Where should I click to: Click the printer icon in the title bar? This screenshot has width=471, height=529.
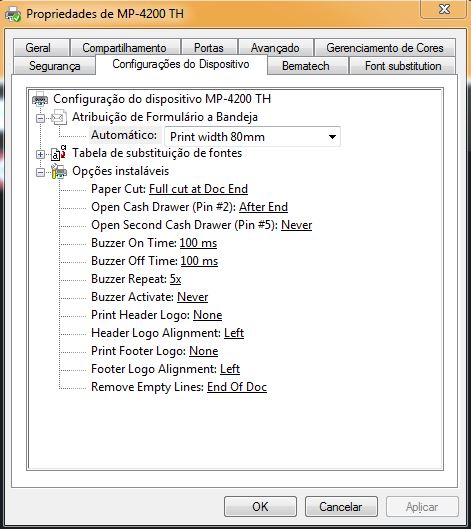13,15
